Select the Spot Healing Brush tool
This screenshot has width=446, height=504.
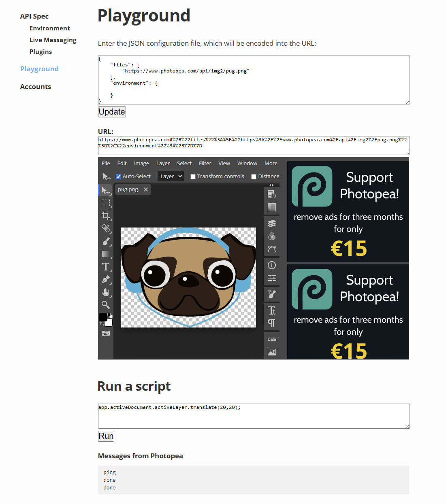click(106, 229)
